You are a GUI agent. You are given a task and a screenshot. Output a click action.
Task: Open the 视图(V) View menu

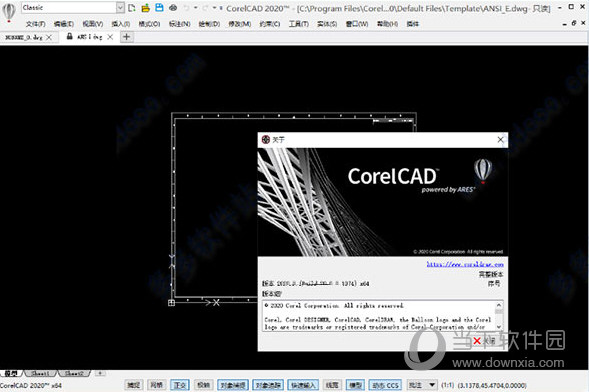point(93,24)
